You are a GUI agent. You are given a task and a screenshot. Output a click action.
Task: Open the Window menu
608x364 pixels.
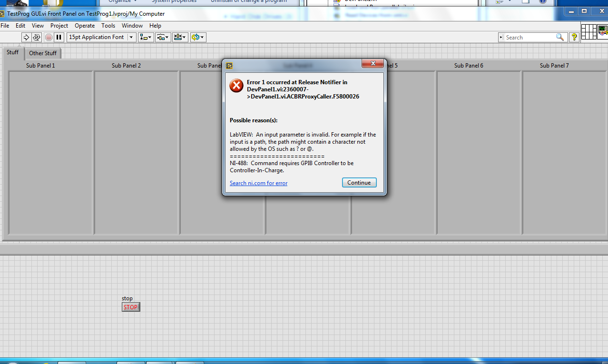coord(132,26)
